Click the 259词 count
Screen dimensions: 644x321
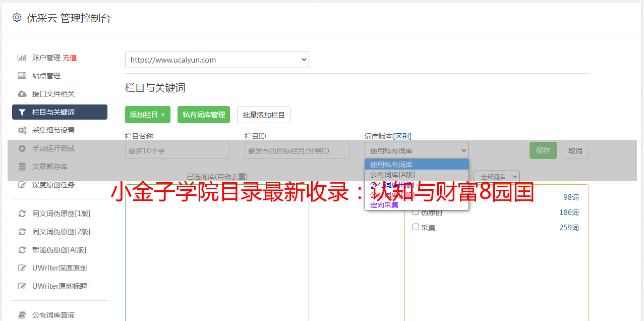click(x=569, y=228)
